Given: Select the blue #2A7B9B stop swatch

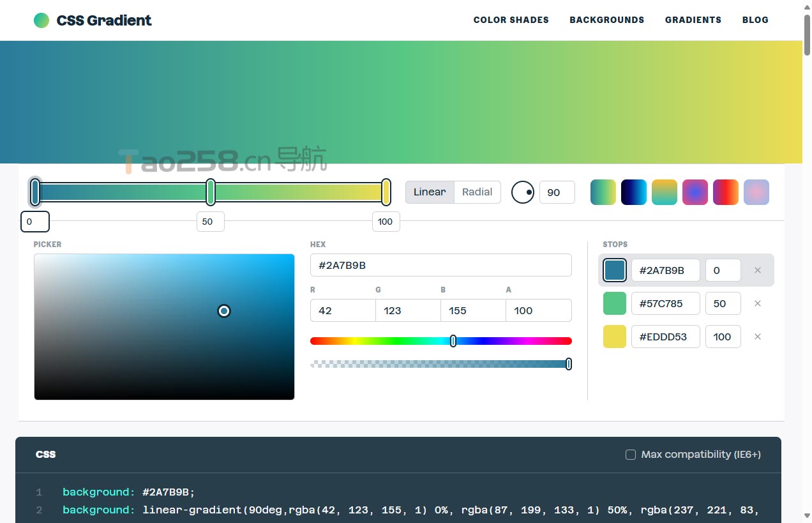Looking at the screenshot, I should pyautogui.click(x=615, y=270).
